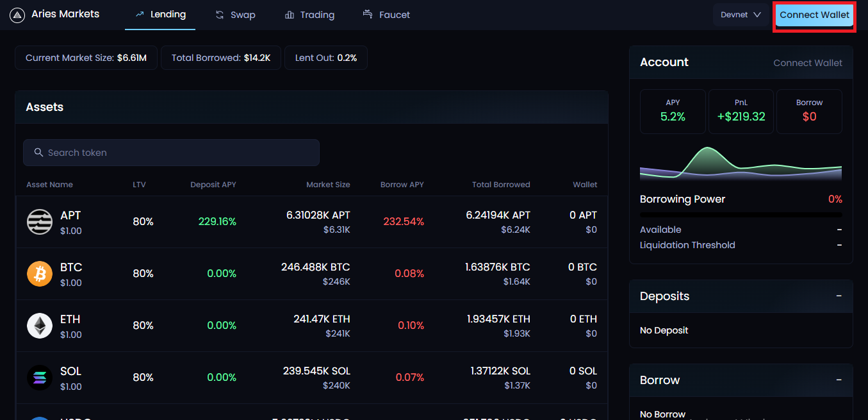Click the 80% LTV in BTC row
The height and width of the screenshot is (420, 868).
tap(143, 274)
